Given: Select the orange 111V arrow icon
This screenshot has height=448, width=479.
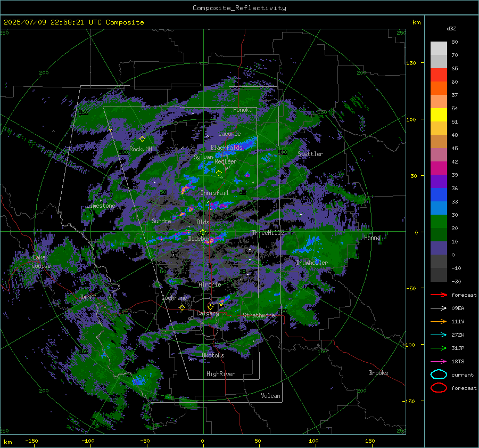Looking at the screenshot, I should 439,321.
